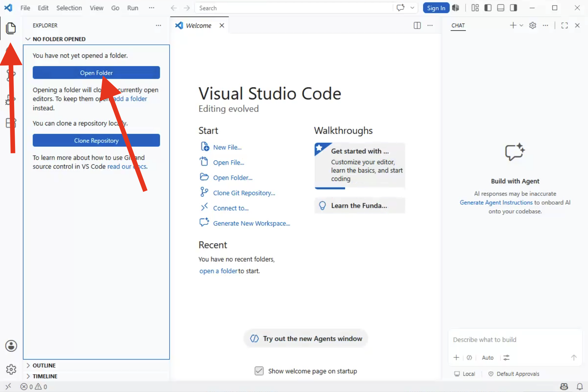Click the icon right of Sign In
588x392 pixels.
click(x=456, y=8)
